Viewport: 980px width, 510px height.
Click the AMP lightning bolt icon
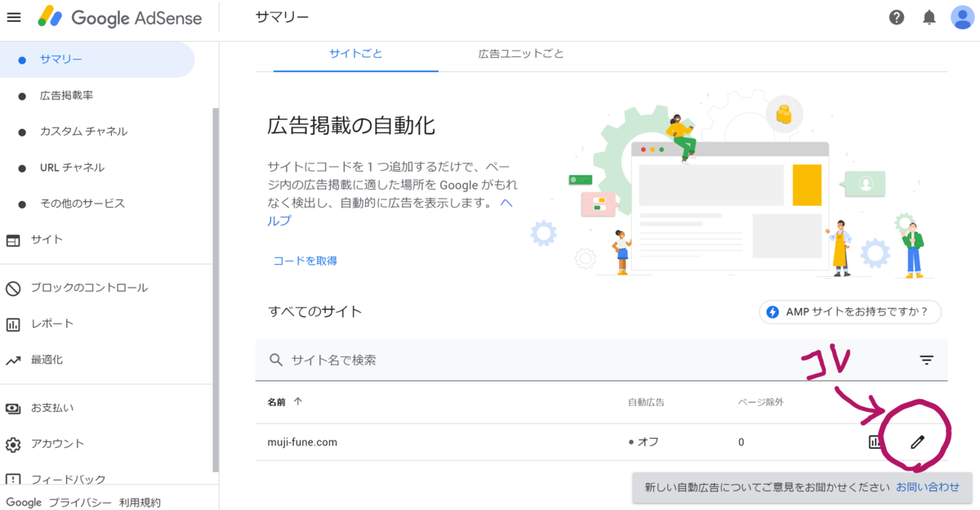[773, 312]
